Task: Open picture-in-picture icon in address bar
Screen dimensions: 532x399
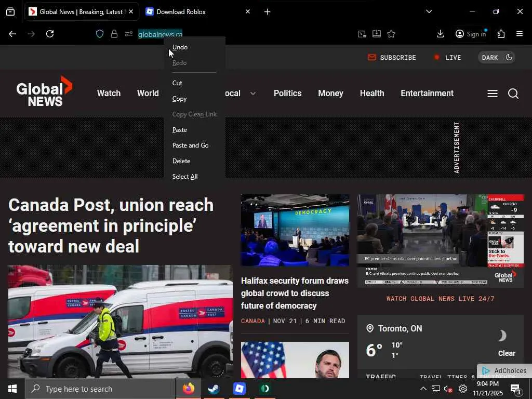Action: click(362, 34)
